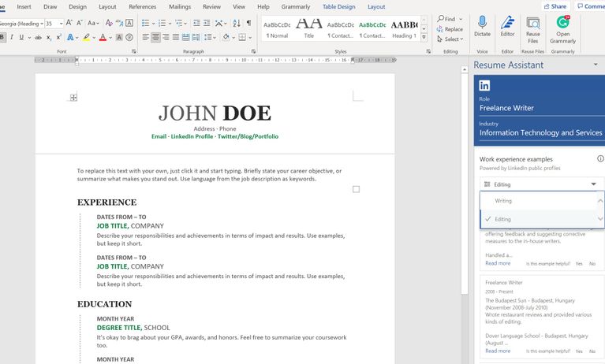The height and width of the screenshot is (364, 605).
Task: Click the LinkedIn logo in Resume Assistant
Action: [x=484, y=86]
